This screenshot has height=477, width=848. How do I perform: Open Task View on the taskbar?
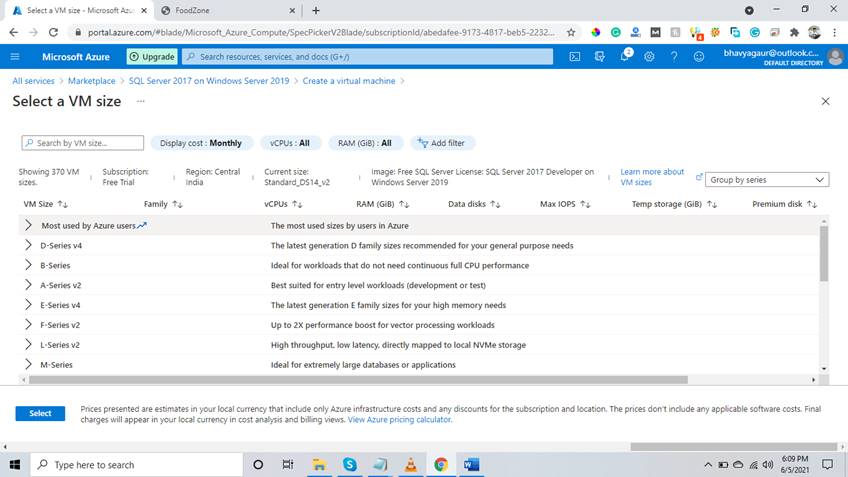click(x=288, y=465)
